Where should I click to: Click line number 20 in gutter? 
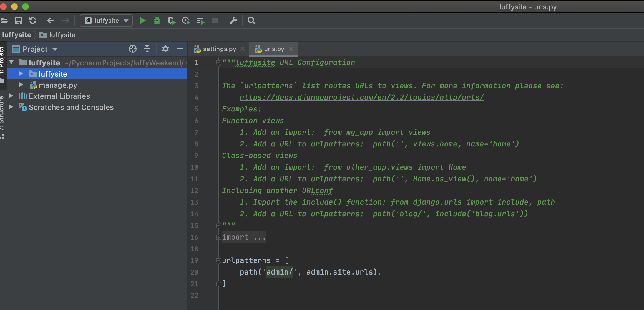(194, 272)
